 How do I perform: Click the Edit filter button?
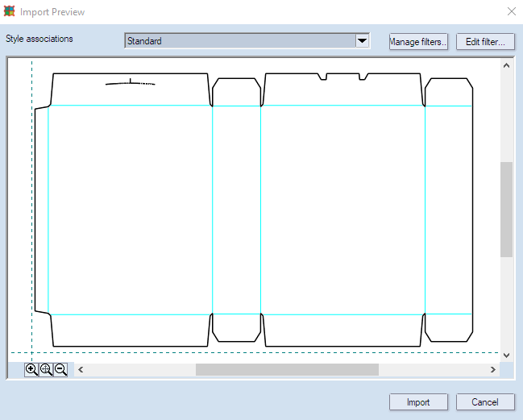485,42
